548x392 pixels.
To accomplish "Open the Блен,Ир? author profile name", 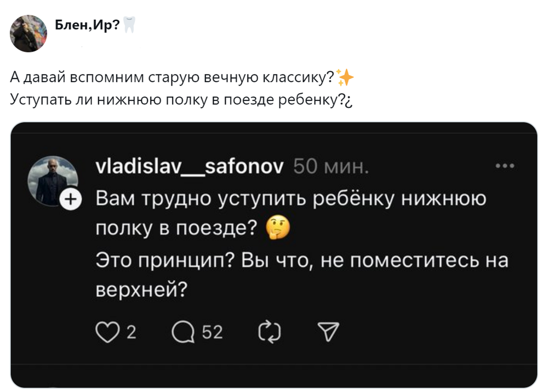I will pyautogui.click(x=88, y=26).
